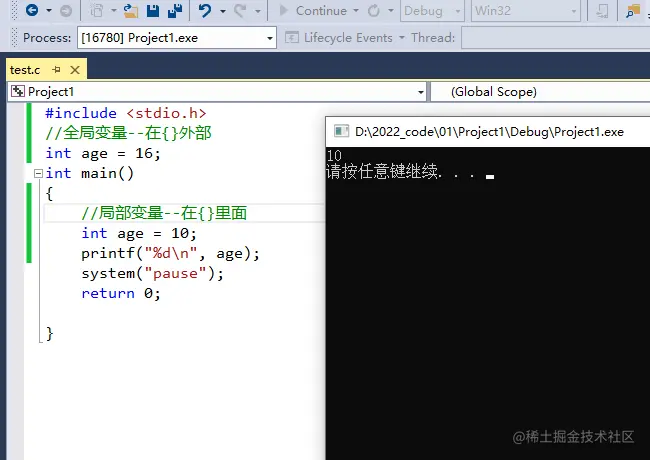The height and width of the screenshot is (460, 650).
Task: Click the 'return 0;' code line
Action: (121, 293)
